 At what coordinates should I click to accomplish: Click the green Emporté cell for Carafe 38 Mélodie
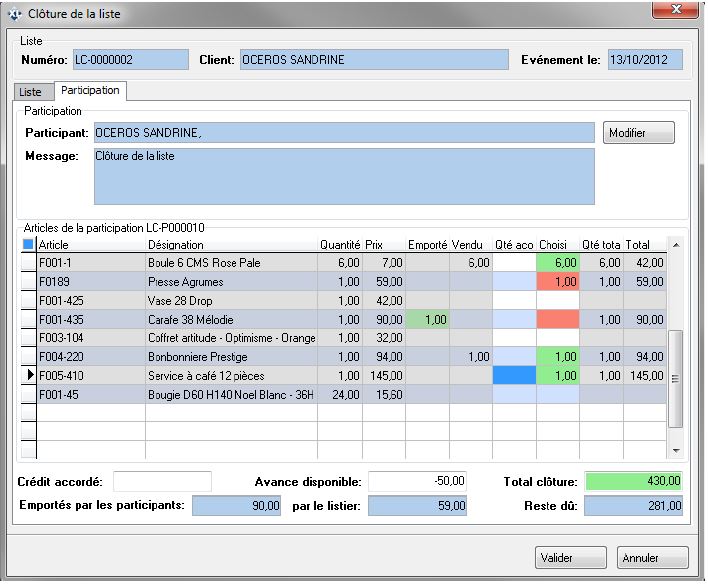tap(427, 320)
